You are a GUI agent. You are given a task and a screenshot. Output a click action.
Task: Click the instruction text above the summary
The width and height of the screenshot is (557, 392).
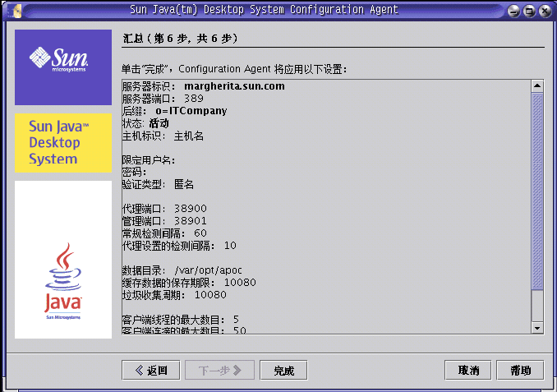[234, 68]
